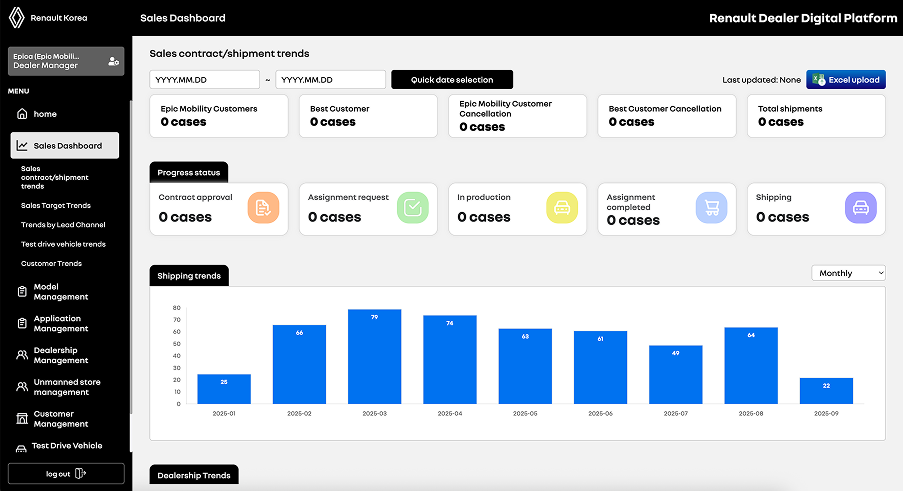Click the Excel upload button

pyautogui.click(x=846, y=80)
